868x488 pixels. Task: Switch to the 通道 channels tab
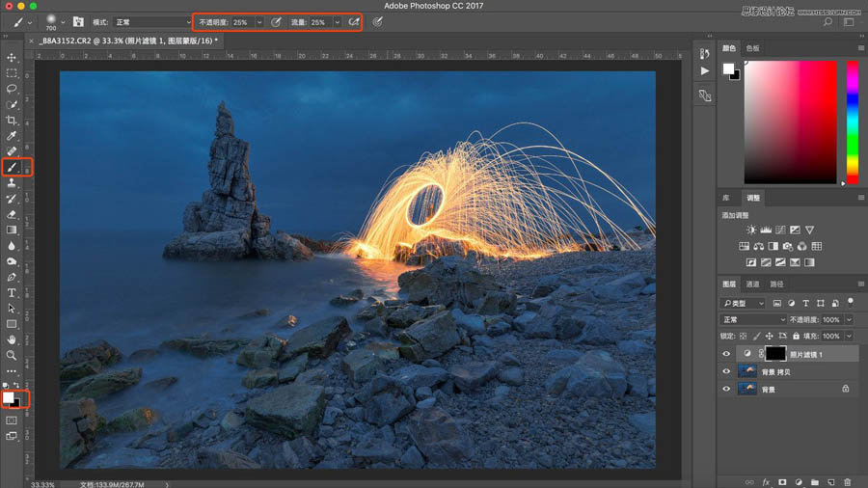752,285
